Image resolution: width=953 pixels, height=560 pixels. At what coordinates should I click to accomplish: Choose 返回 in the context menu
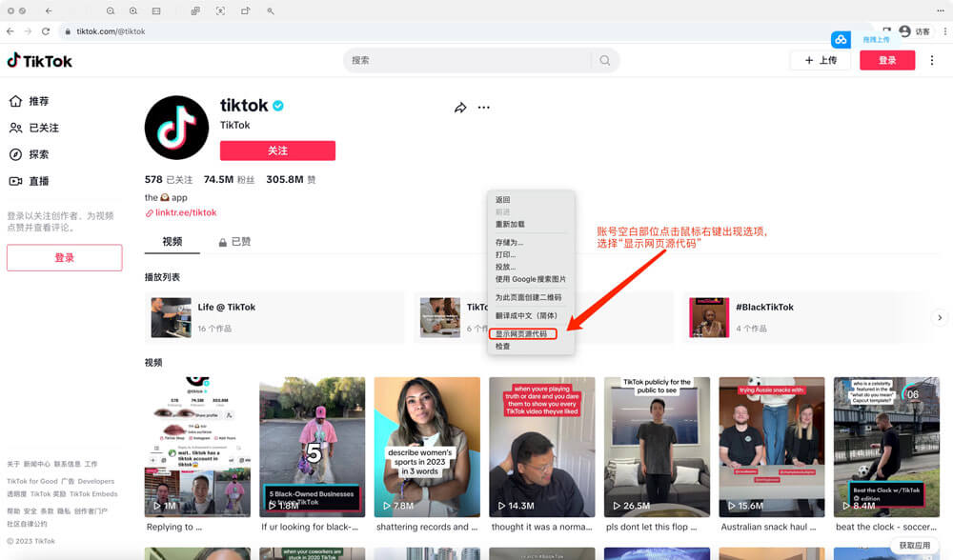502,200
